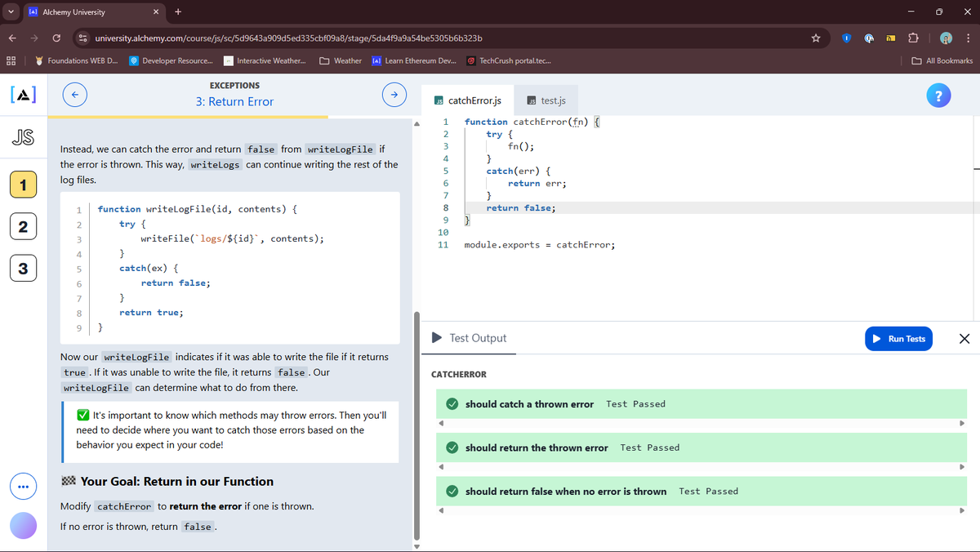Open the browser extensions puzzle icon
The image size is (980, 552).
pyautogui.click(x=915, y=38)
